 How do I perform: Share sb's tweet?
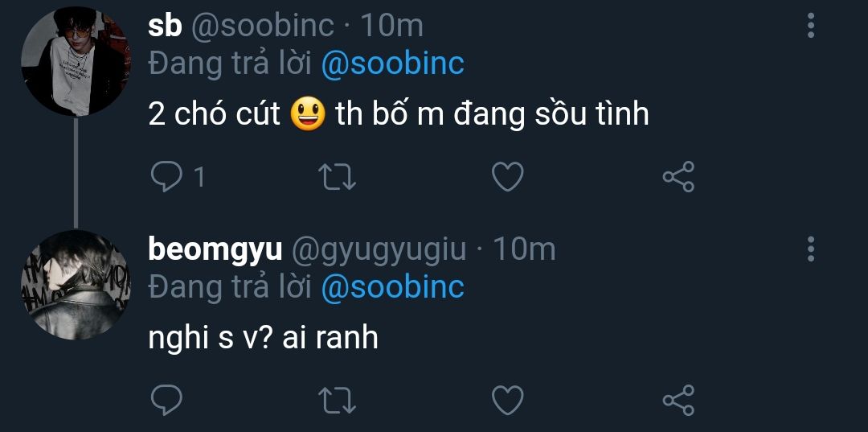678,177
